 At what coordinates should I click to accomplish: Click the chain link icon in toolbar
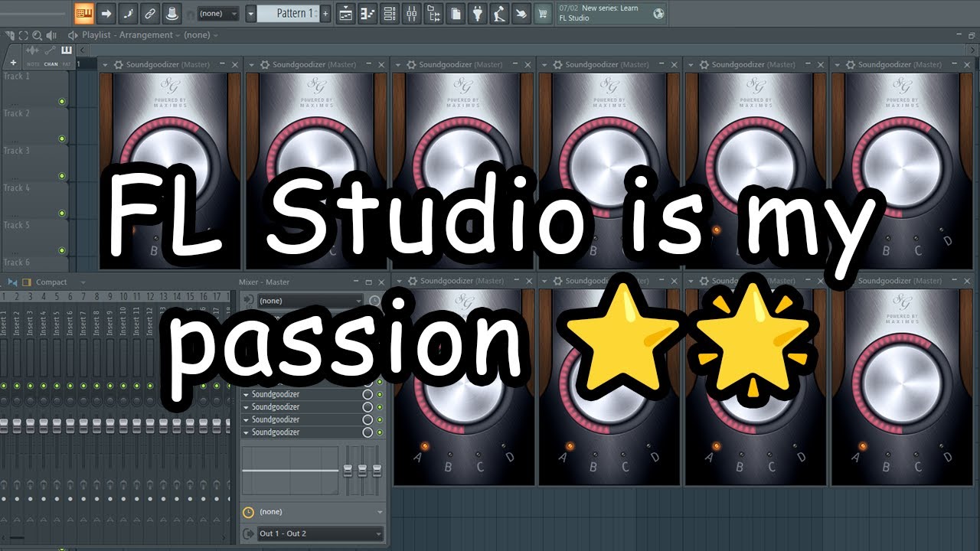click(x=150, y=13)
